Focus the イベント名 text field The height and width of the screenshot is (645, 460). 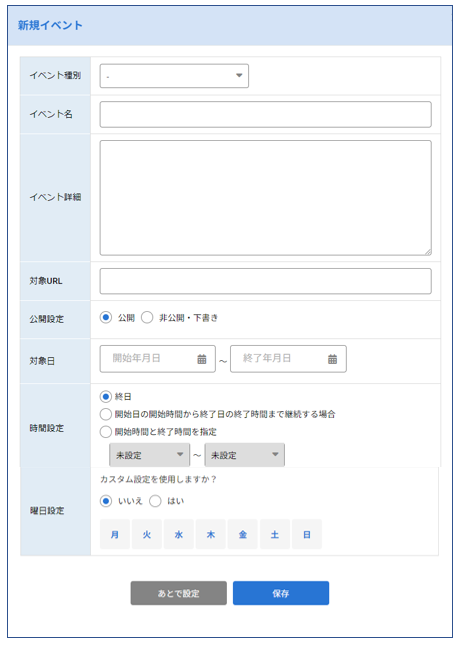pyautogui.click(x=265, y=114)
